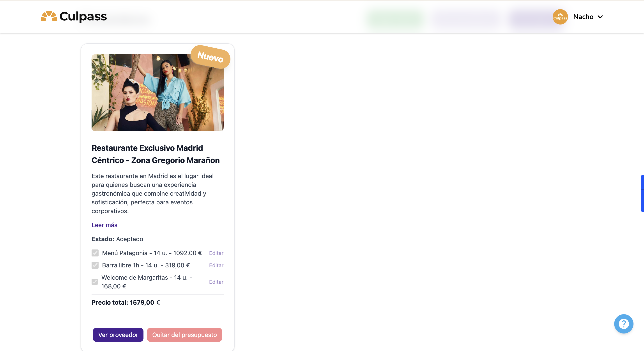Toggle the Menú Patagonia checkbox
The width and height of the screenshot is (644, 351).
coord(95,253)
